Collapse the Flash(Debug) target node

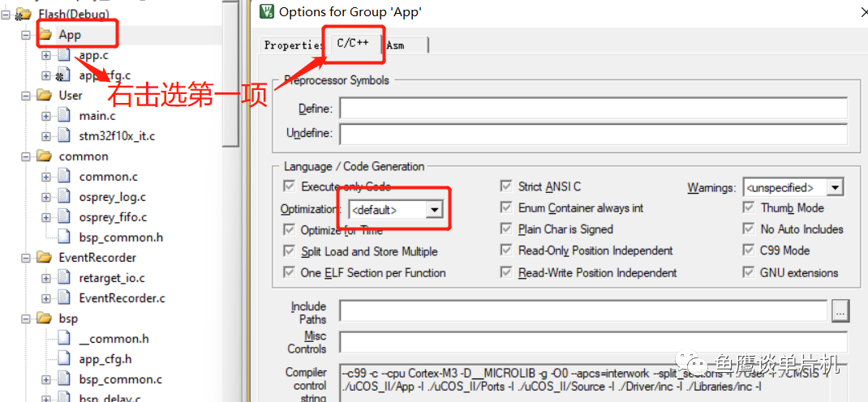click(x=5, y=15)
